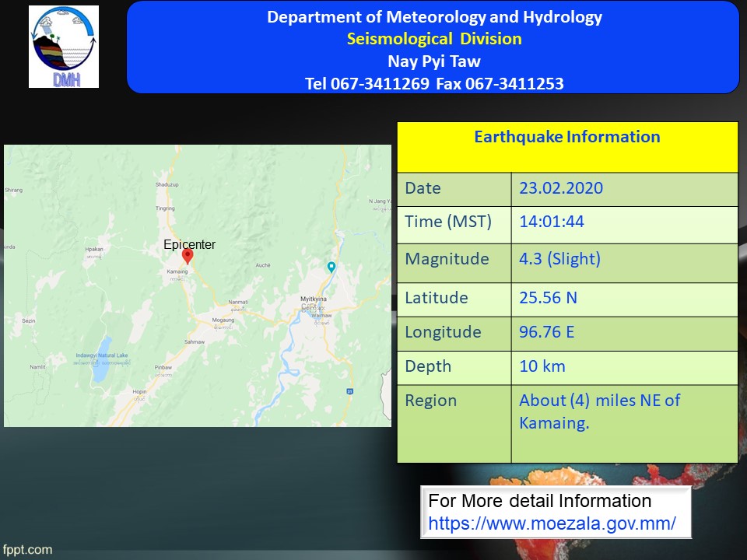
Task: Click the latitude value 25.56 N
Action: (x=548, y=298)
